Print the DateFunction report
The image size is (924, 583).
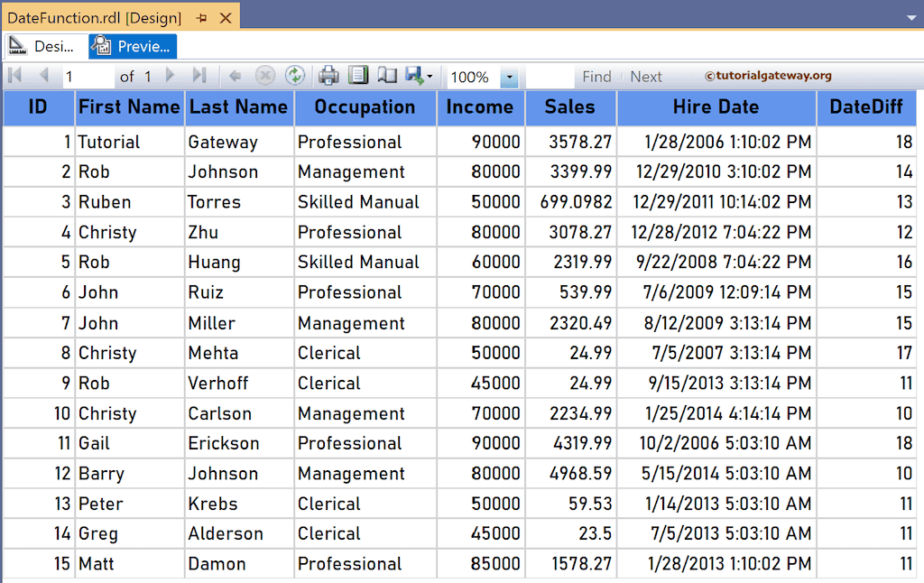click(328, 77)
